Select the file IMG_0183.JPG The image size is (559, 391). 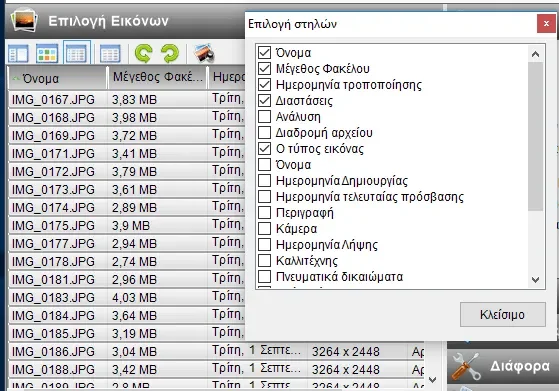pyautogui.click(x=53, y=298)
